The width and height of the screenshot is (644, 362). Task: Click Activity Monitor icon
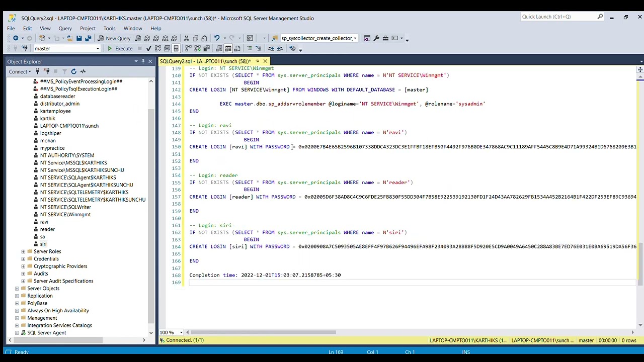pyautogui.click(x=83, y=71)
